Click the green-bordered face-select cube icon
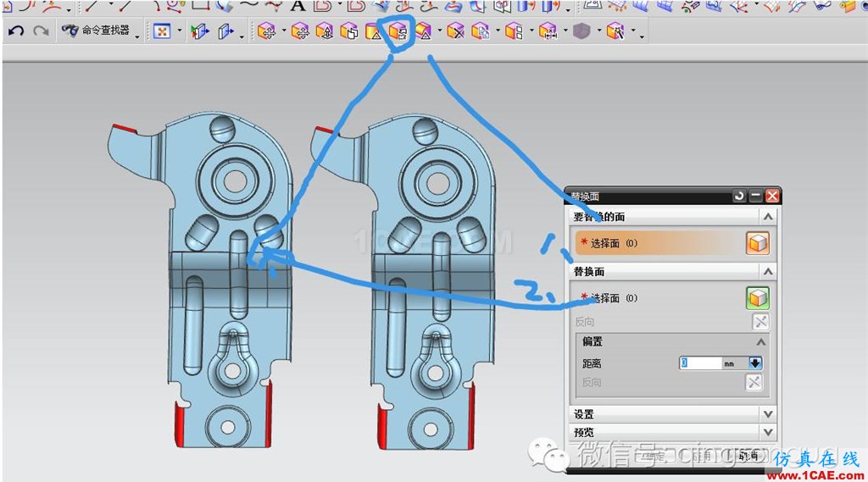Image resolution: width=868 pixels, height=482 pixels. 757,297
